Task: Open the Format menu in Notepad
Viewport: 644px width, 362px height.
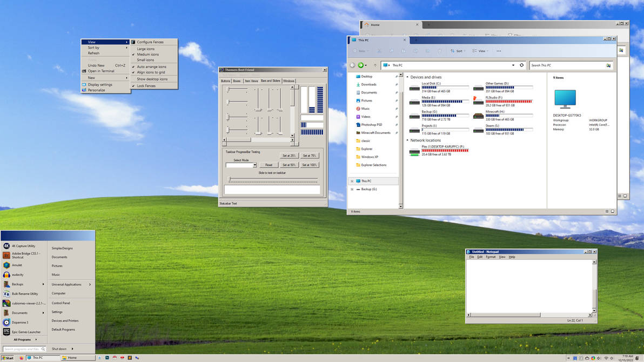Action: tap(491, 257)
